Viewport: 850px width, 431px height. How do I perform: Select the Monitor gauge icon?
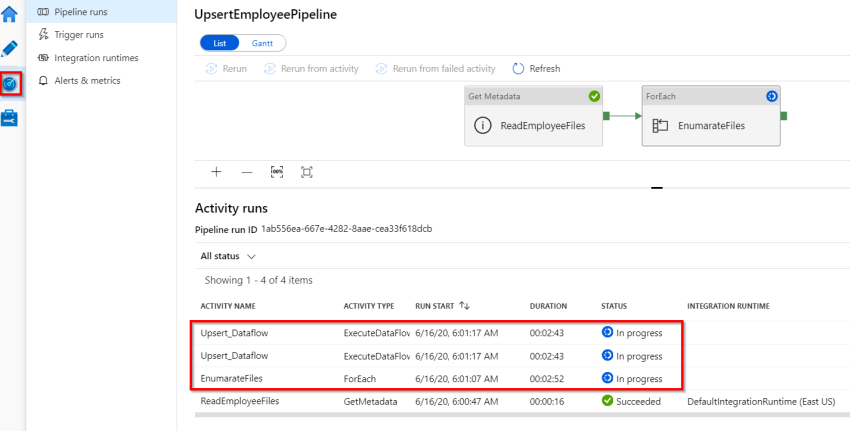point(10,84)
